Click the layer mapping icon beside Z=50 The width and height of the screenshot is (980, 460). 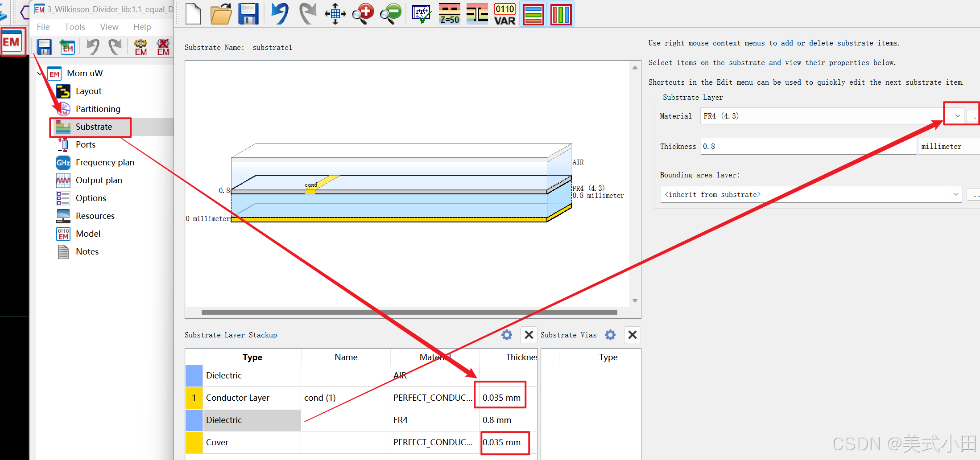[477, 14]
